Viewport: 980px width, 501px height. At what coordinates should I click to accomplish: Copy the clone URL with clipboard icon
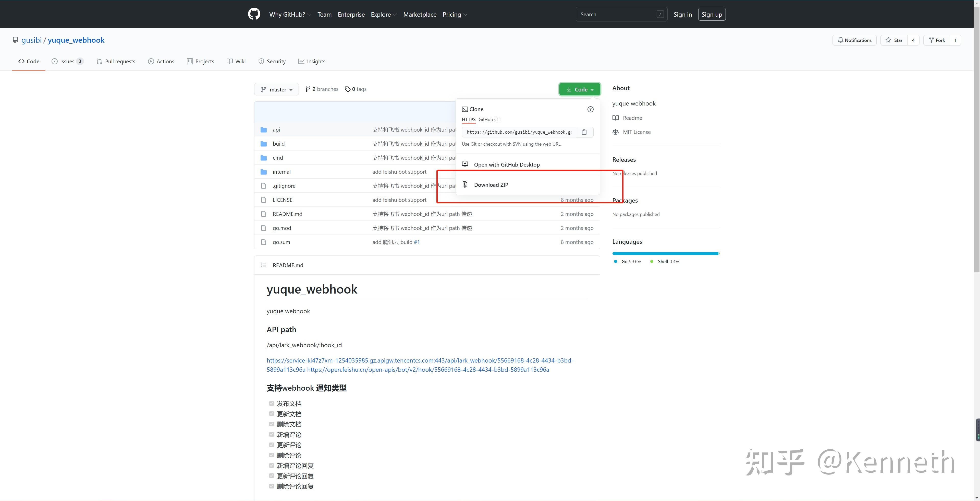584,132
